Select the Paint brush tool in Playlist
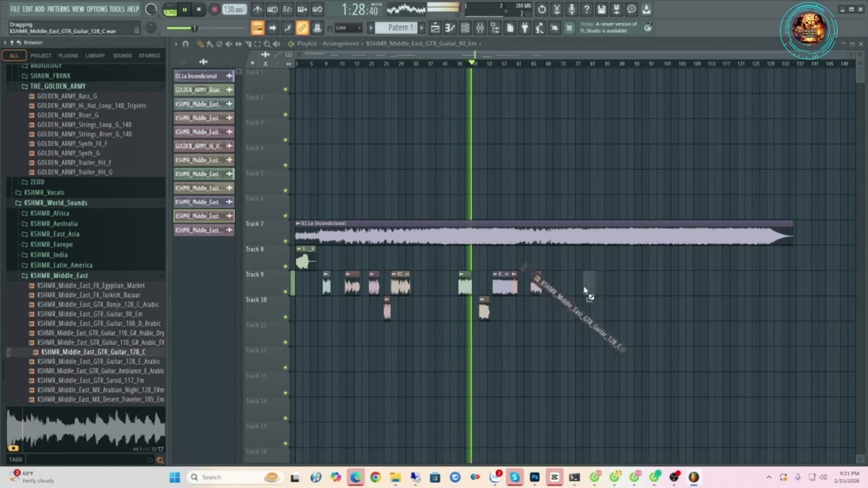 click(210, 44)
